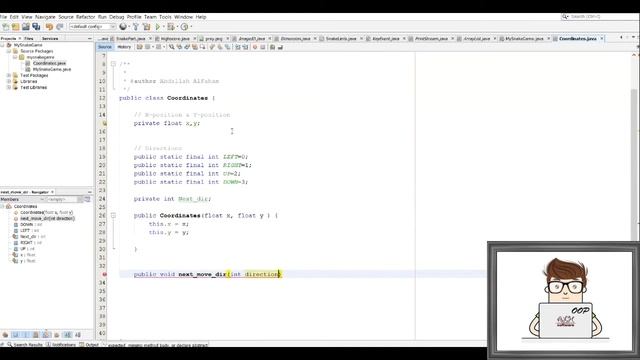The width and height of the screenshot is (640, 360).
Task: Click the Stop Macro Recording icon
Action: click(262, 47)
